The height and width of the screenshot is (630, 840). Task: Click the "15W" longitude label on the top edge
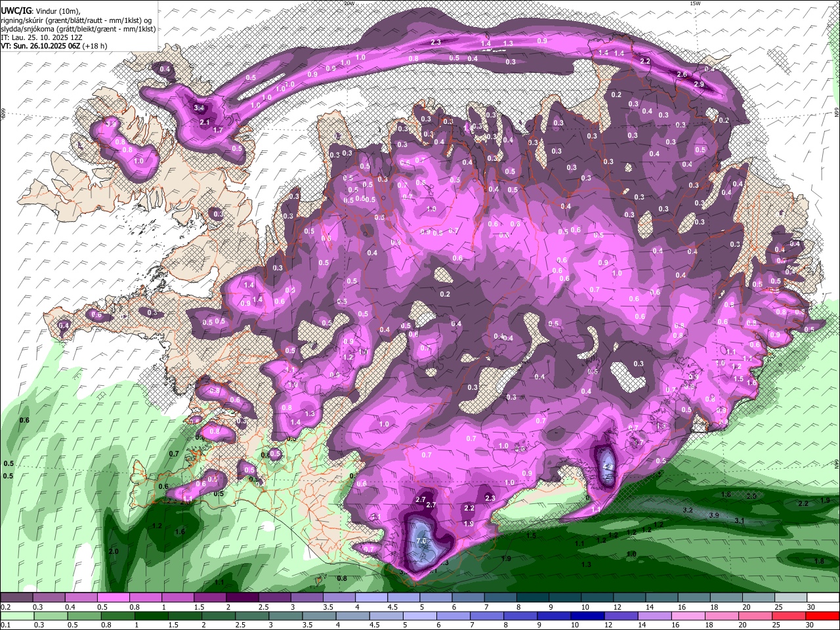[x=695, y=3]
